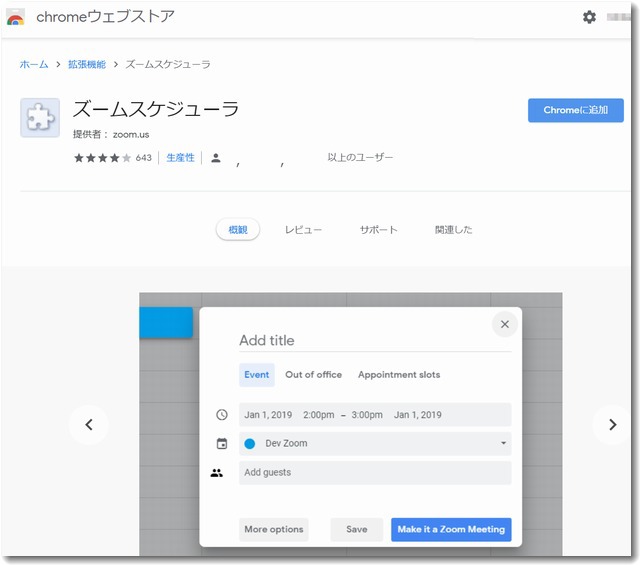Switch to the レビュー tab

point(303,230)
